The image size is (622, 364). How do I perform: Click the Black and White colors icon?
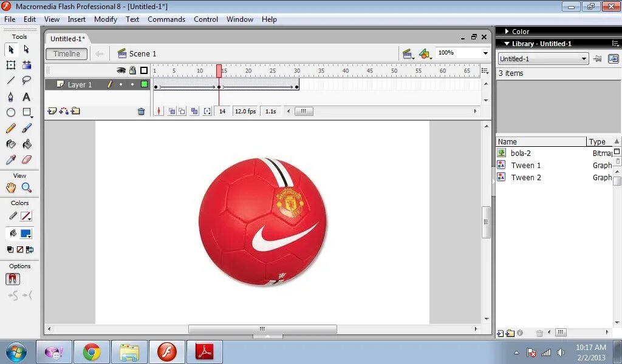pyautogui.click(x=10, y=249)
